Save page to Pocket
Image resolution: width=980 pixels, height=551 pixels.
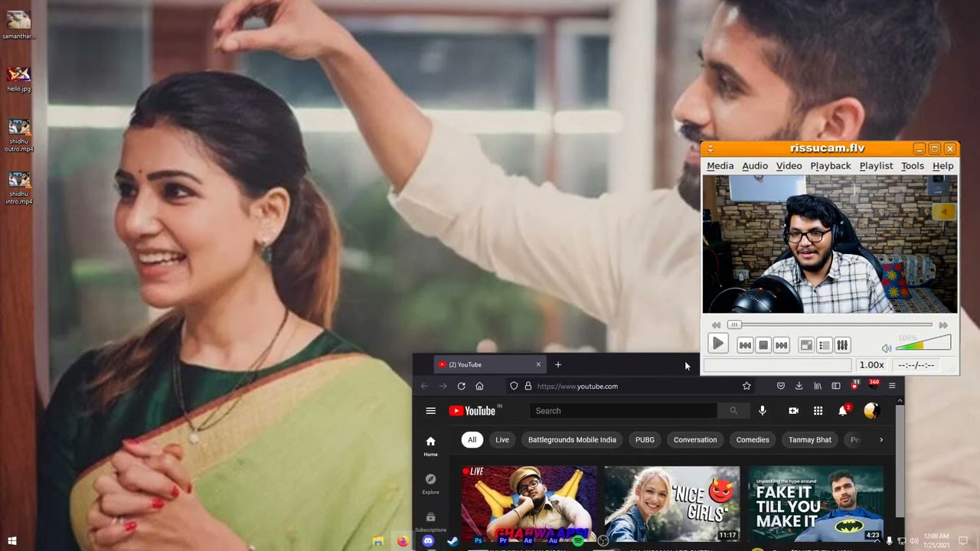pyautogui.click(x=780, y=386)
